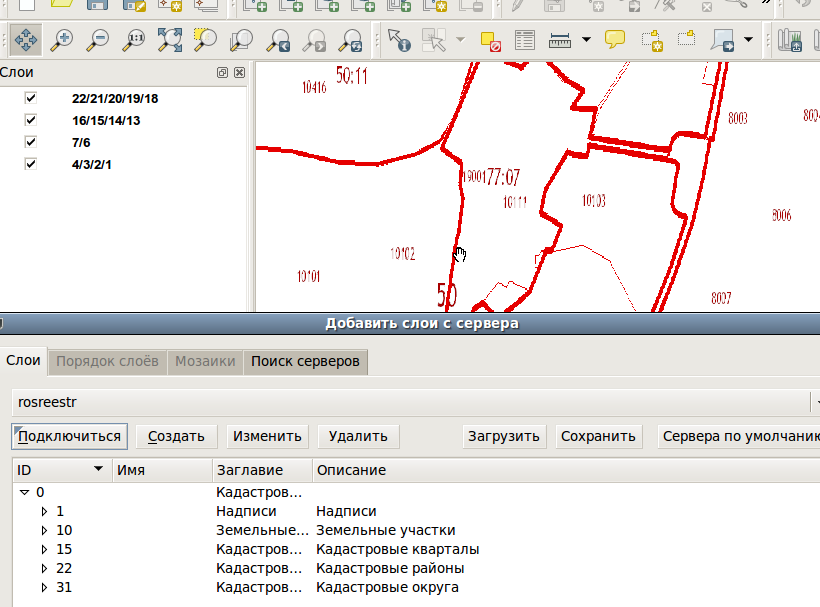Image resolution: width=820 pixels, height=607 pixels.
Task: Activate the Zoom In magnifier tool
Action: 62,41
